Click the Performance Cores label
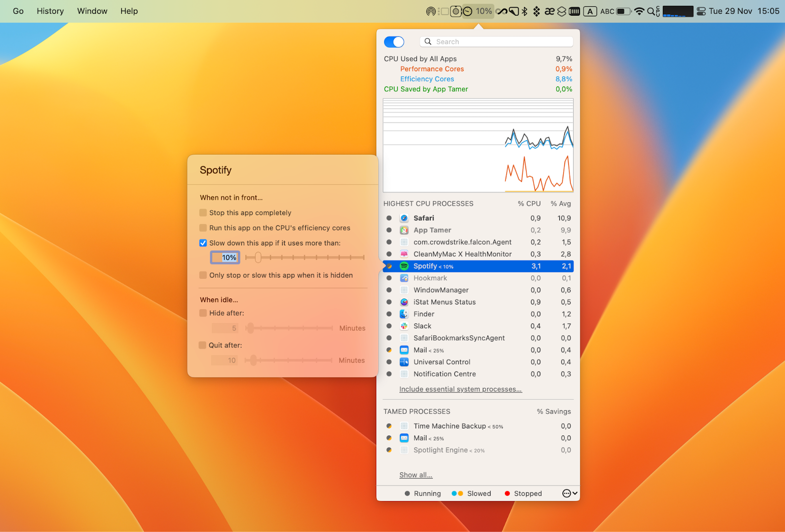785x532 pixels. pos(432,69)
